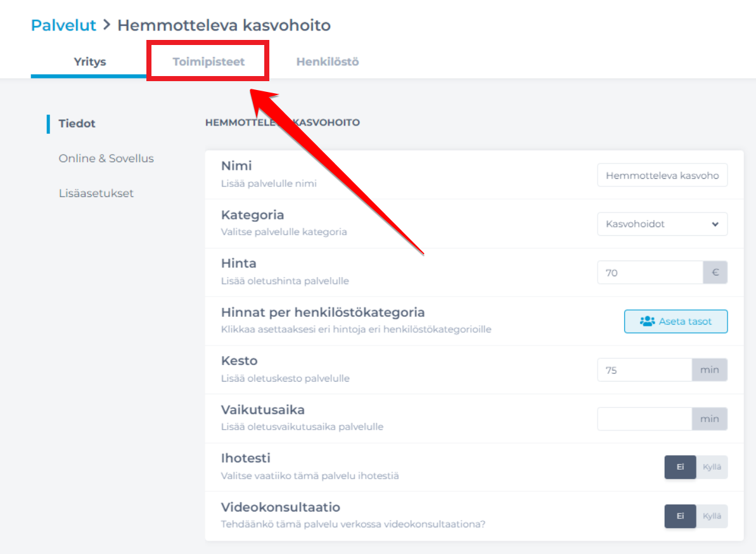Go back to Palvelut via breadcrumb
The height and width of the screenshot is (554, 756).
[63, 25]
